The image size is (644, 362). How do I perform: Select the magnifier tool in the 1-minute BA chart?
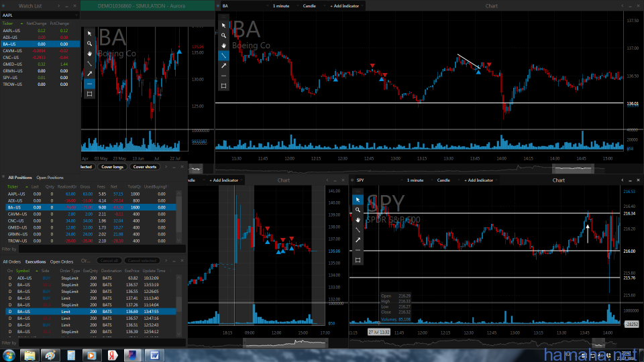pyautogui.click(x=223, y=36)
